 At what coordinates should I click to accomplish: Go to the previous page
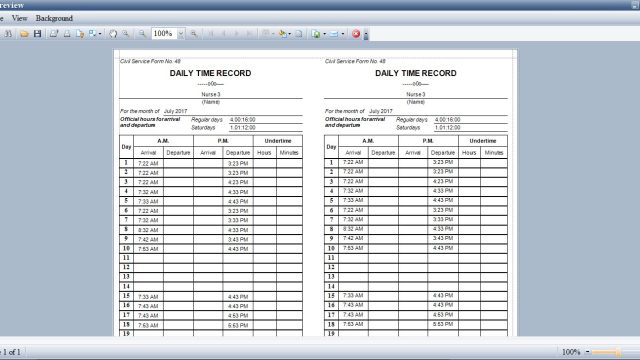224,34
